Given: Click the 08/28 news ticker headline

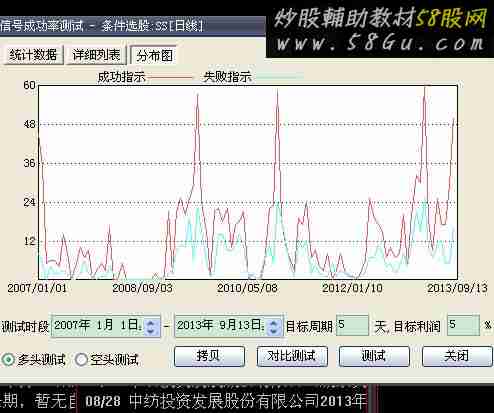Looking at the screenshot, I should coord(226,400).
